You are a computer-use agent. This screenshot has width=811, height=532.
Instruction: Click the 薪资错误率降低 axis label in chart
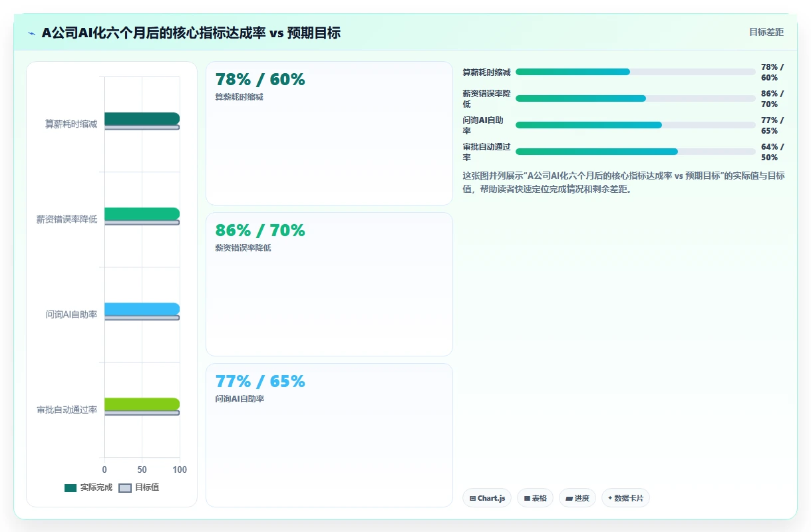pos(67,219)
